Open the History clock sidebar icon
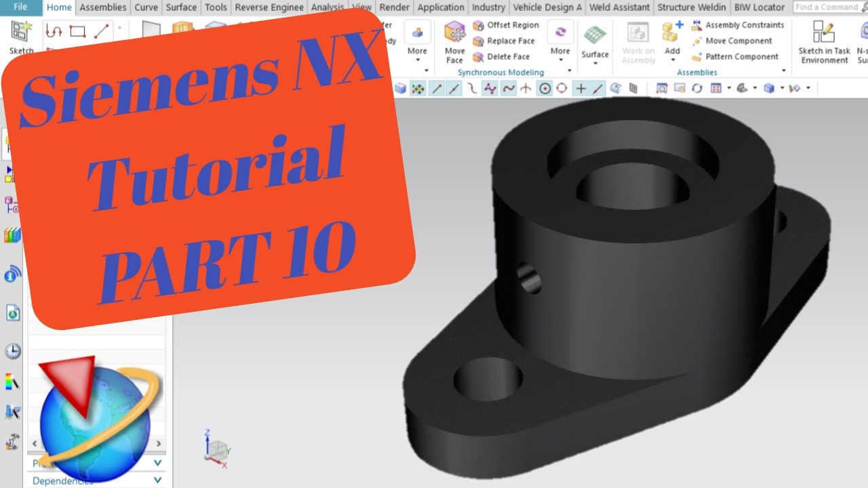This screenshot has height=488, width=868. (x=12, y=351)
